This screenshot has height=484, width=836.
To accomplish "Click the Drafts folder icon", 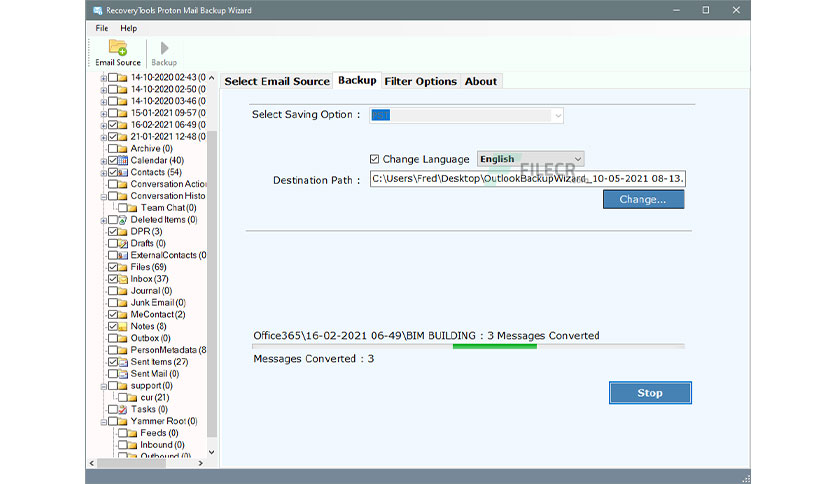I will [123, 244].
